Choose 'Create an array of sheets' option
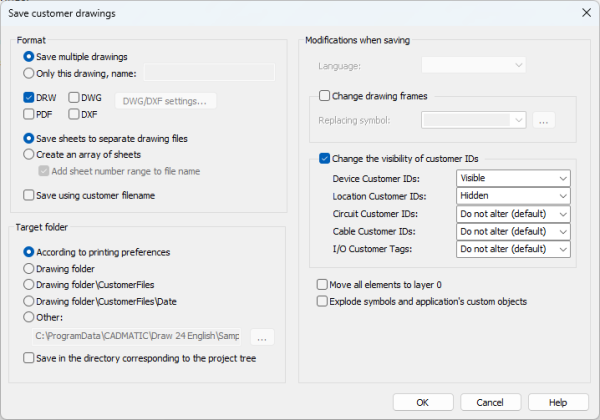 pyautogui.click(x=28, y=154)
